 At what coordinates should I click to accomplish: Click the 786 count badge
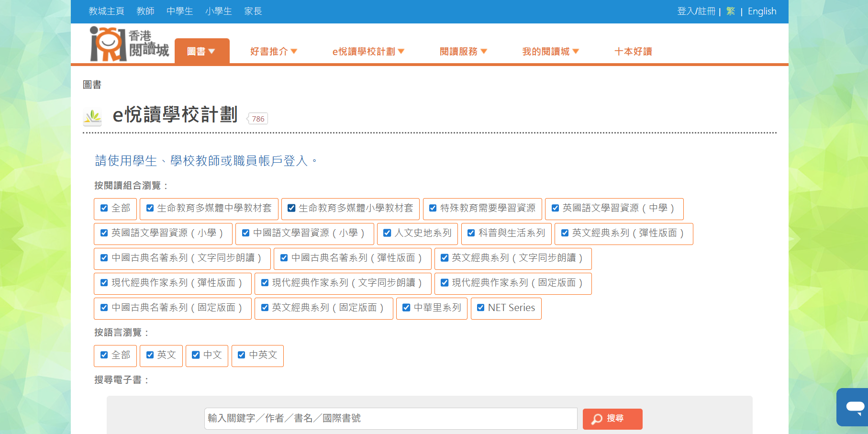coord(258,119)
